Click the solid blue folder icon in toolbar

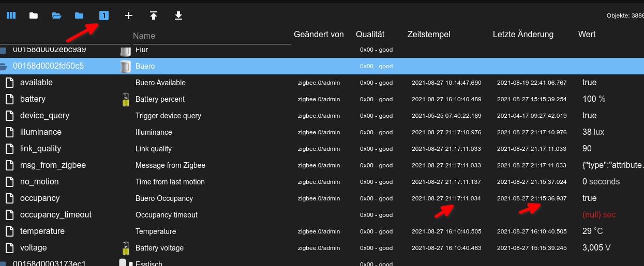pos(79,15)
